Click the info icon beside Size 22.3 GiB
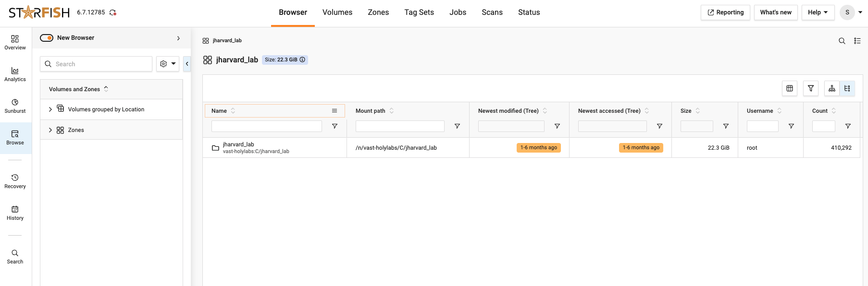 coord(302,60)
